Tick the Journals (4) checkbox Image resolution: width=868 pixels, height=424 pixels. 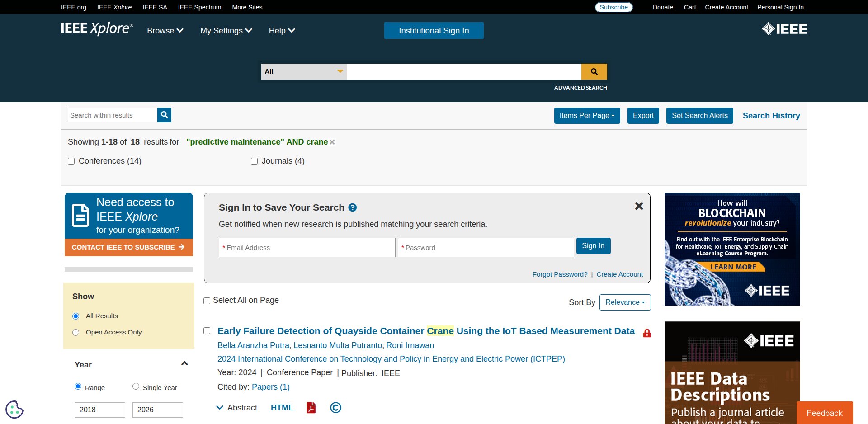pos(254,161)
